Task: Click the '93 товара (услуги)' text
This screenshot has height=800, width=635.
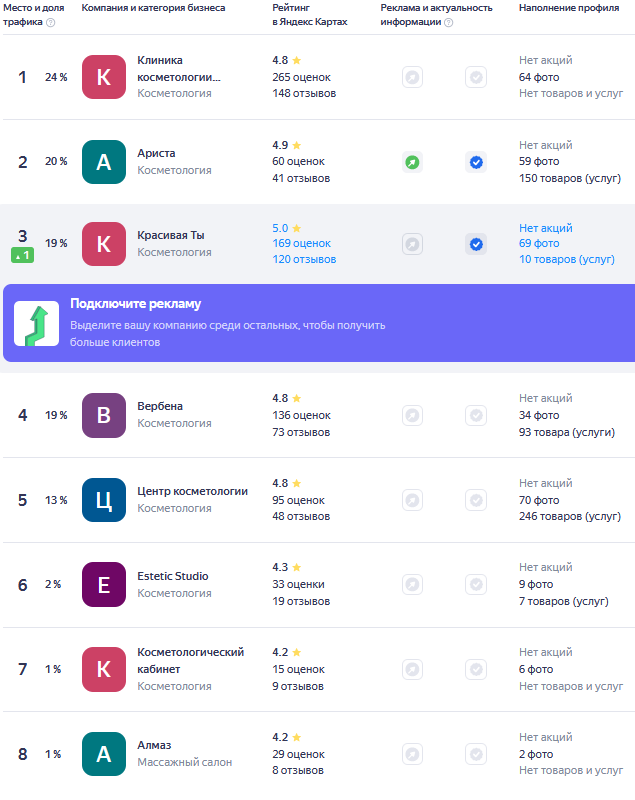Action: 567,432
